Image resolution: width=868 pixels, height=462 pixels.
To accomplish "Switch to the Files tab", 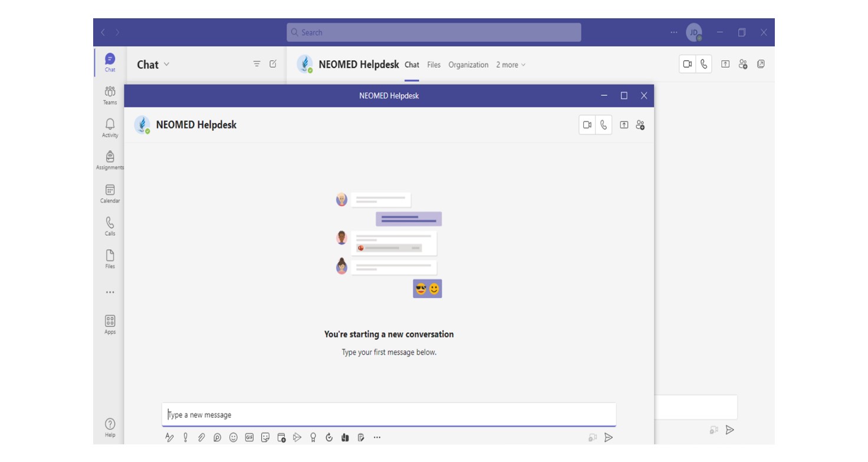I will coord(433,65).
